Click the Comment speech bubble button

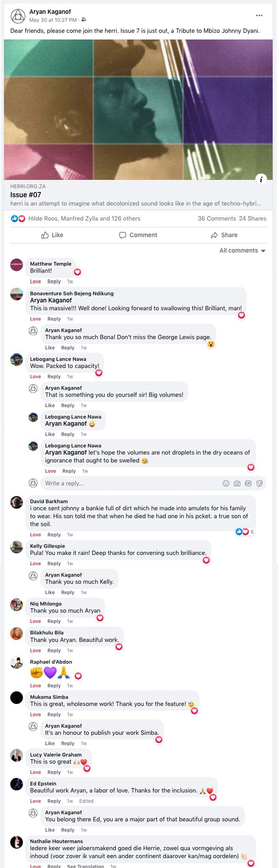(x=138, y=235)
